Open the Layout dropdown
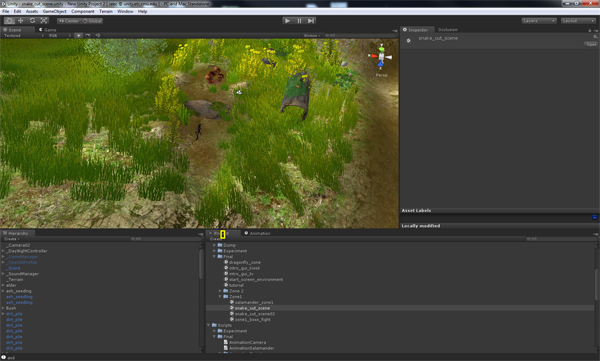600x361 pixels. click(578, 21)
